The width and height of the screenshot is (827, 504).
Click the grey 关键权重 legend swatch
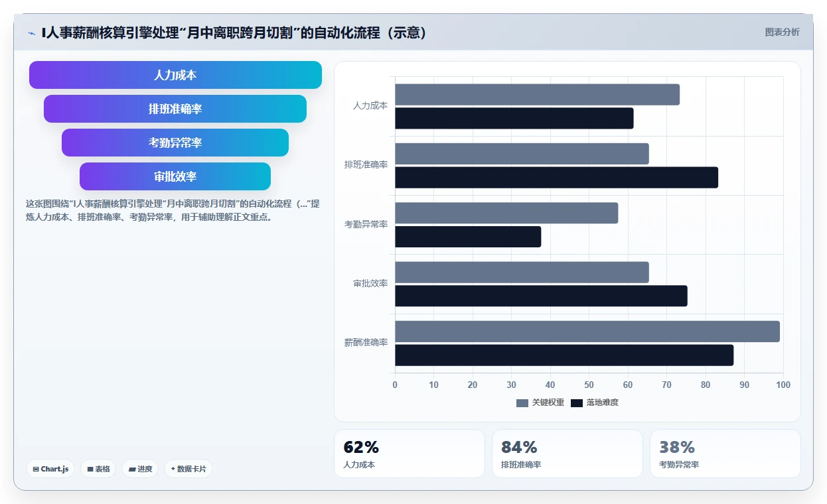pos(522,403)
